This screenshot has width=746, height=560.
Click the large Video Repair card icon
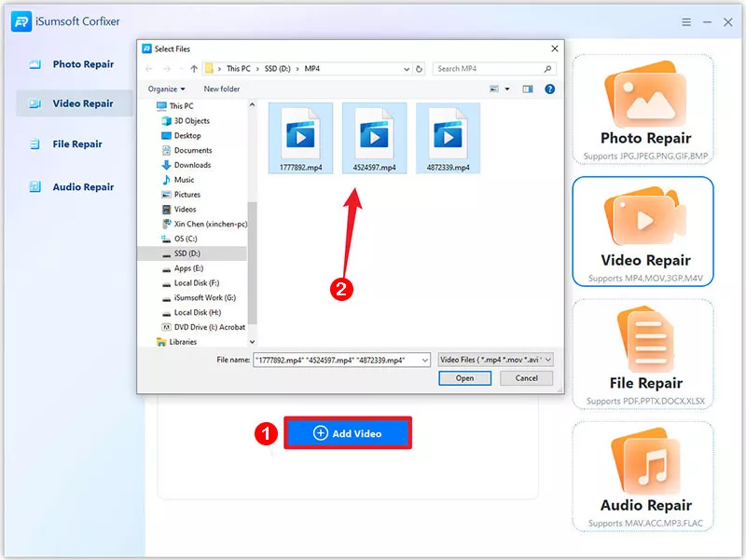pyautogui.click(x=645, y=217)
